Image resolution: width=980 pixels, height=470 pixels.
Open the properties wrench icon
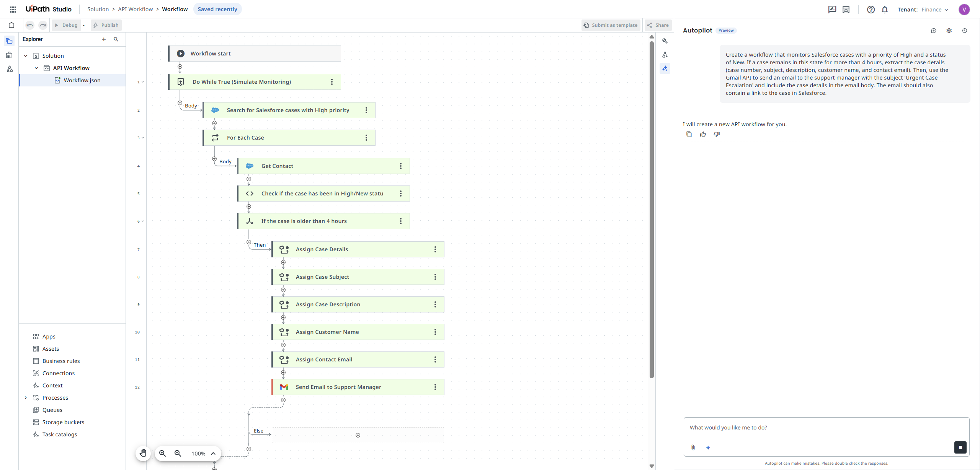pos(665,41)
